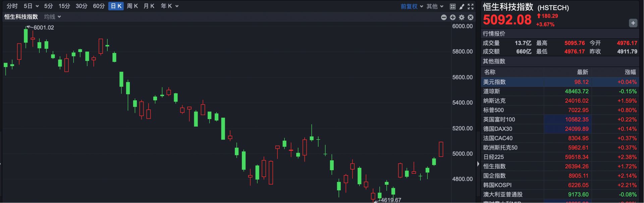Open 日经225 index row
Screen dimensions: 644x203
[x=559, y=157]
